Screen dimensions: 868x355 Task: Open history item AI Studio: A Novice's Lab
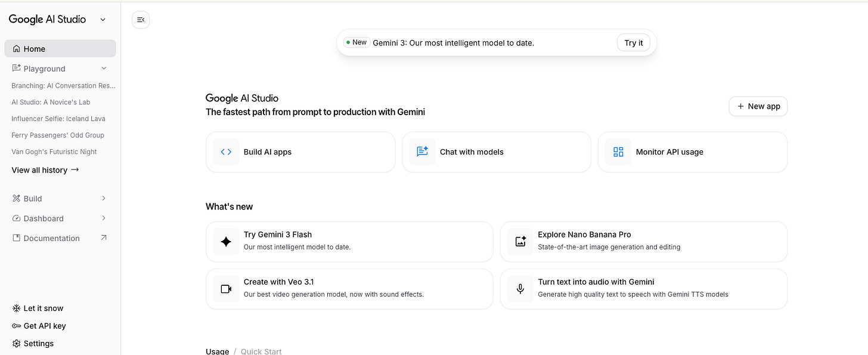[51, 102]
